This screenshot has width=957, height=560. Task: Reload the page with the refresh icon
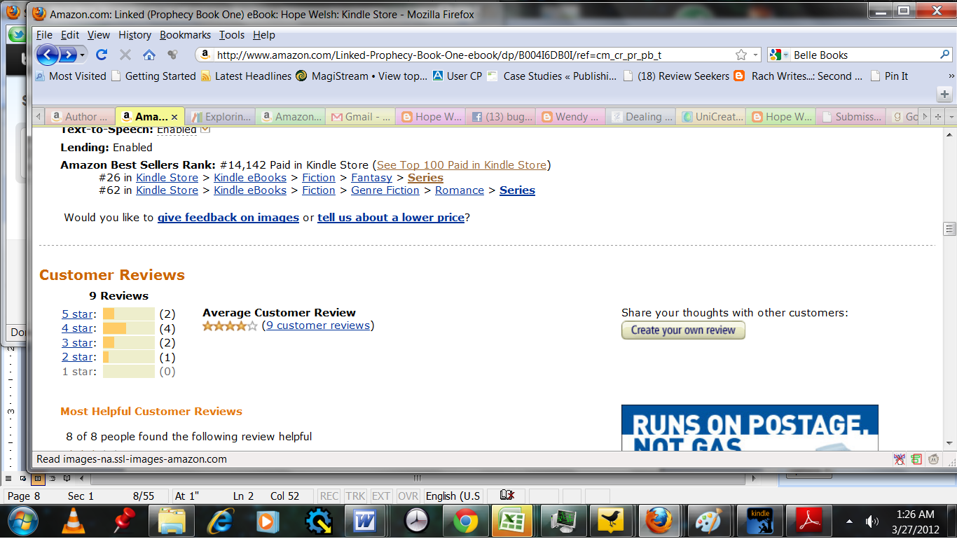tap(102, 55)
